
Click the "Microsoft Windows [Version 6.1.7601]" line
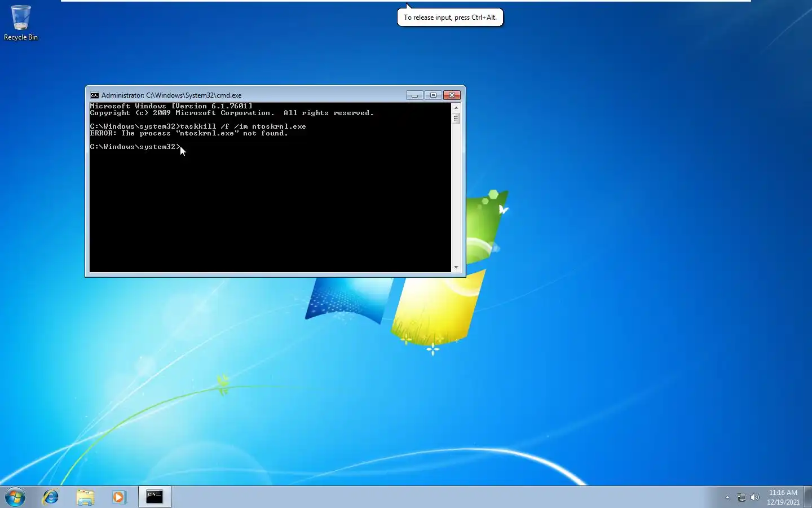click(x=171, y=106)
